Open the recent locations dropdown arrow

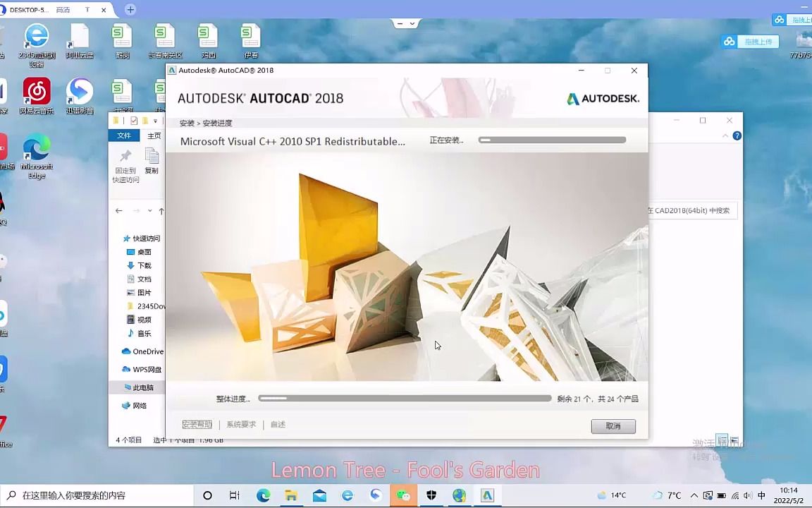coord(150,210)
